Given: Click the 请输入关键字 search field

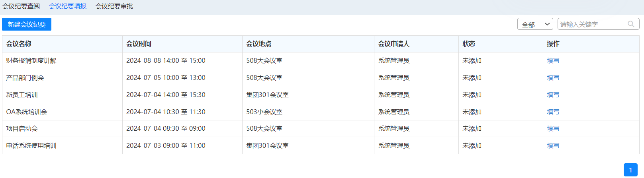Looking at the screenshot, I should [591, 24].
